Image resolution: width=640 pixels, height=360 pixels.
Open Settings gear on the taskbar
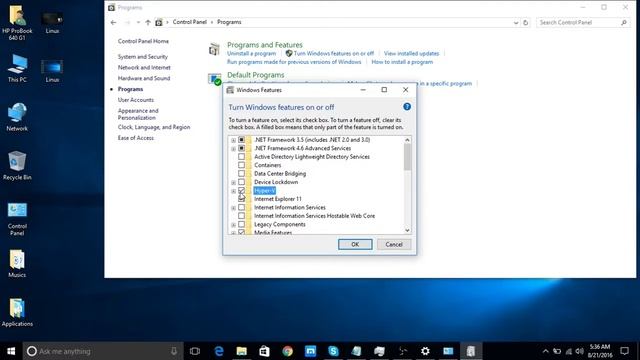(x=425, y=351)
